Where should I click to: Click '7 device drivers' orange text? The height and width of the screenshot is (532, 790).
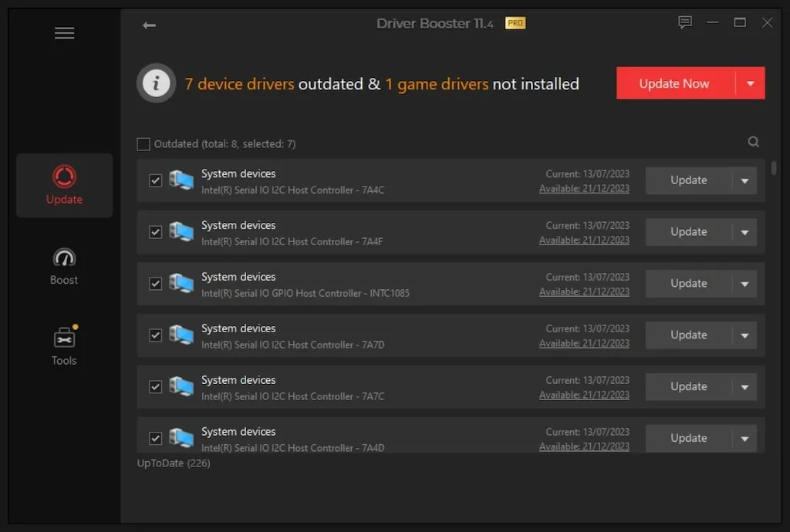pyautogui.click(x=239, y=84)
